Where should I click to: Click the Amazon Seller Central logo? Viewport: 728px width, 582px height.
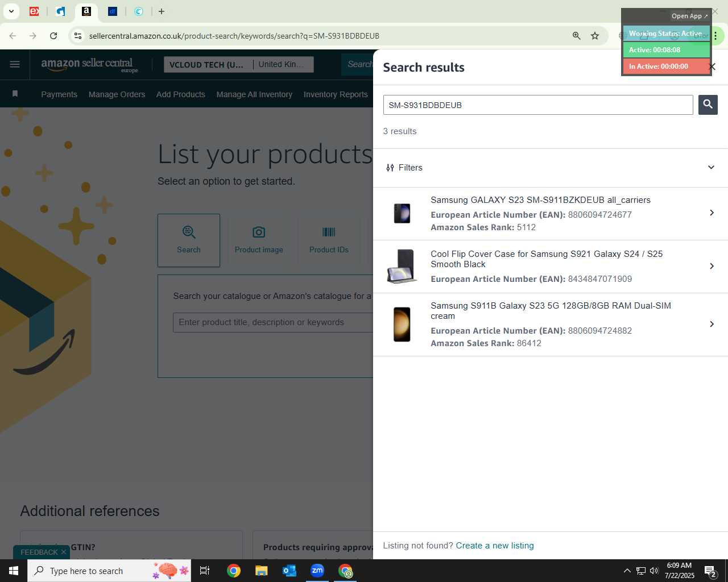click(89, 65)
